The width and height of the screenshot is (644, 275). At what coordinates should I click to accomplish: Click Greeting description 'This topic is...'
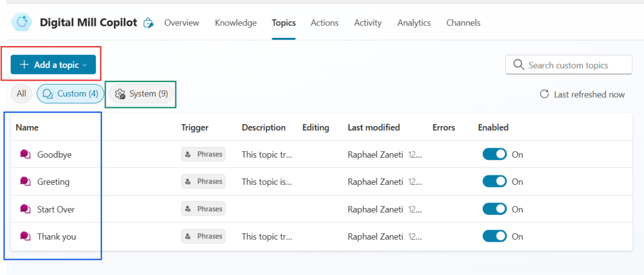tap(267, 181)
